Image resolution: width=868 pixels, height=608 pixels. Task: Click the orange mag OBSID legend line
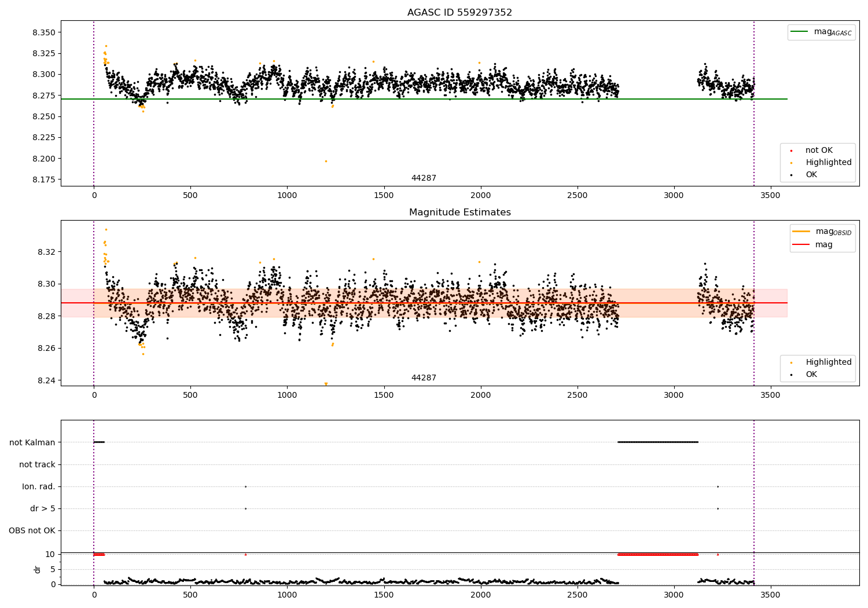click(x=801, y=232)
